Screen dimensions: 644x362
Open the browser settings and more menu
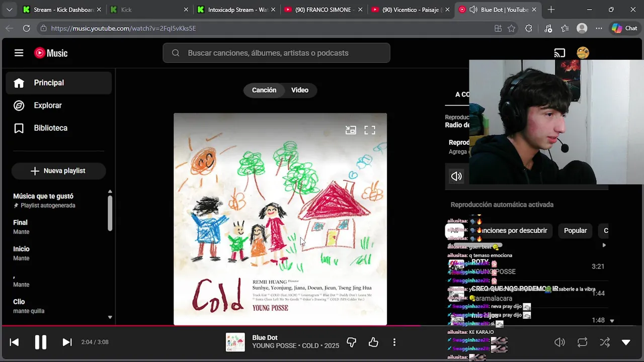tap(599, 29)
